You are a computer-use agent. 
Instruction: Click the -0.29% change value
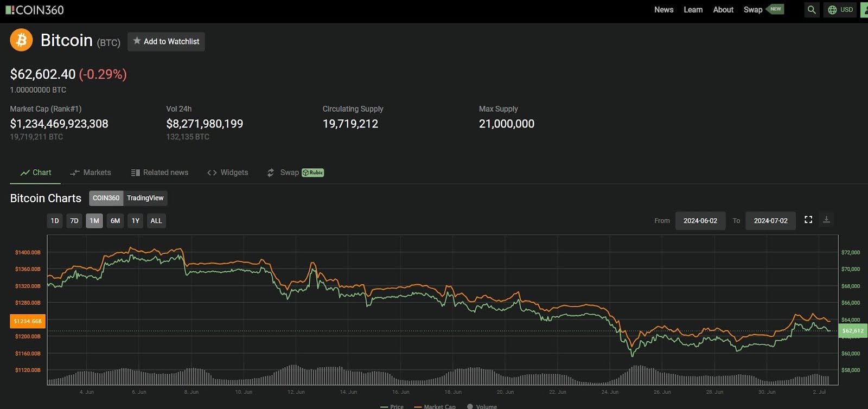(x=103, y=74)
